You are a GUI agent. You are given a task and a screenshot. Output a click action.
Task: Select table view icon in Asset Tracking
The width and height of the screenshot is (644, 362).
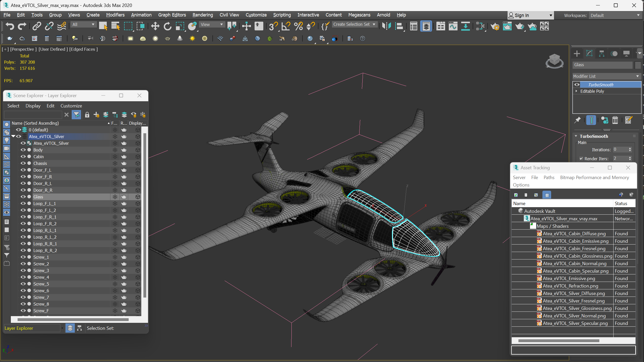pos(547,195)
